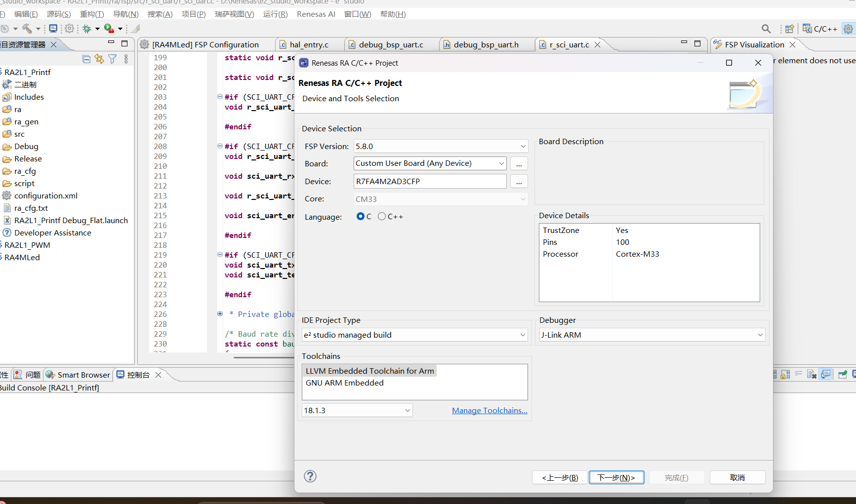The height and width of the screenshot is (504, 856).
Task: Click the Run with toolbox icon
Action: click(x=109, y=29)
